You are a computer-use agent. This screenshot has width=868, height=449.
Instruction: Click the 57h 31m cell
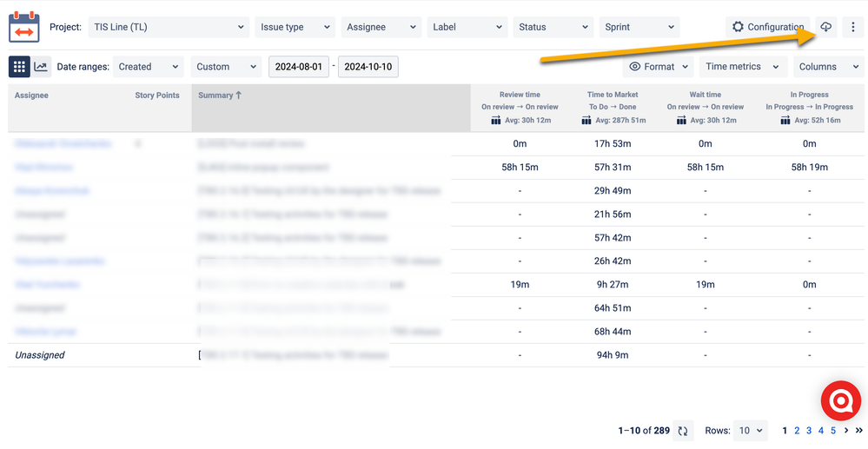(613, 168)
